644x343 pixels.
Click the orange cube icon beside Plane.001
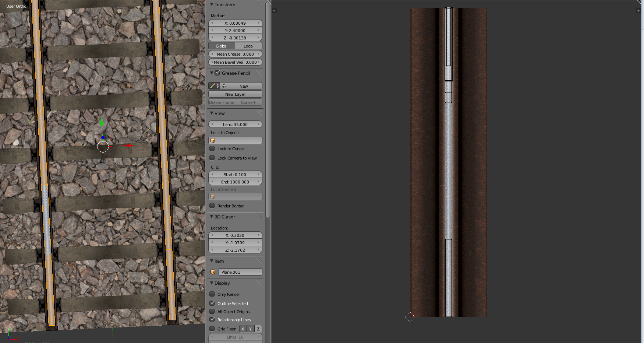tap(213, 272)
